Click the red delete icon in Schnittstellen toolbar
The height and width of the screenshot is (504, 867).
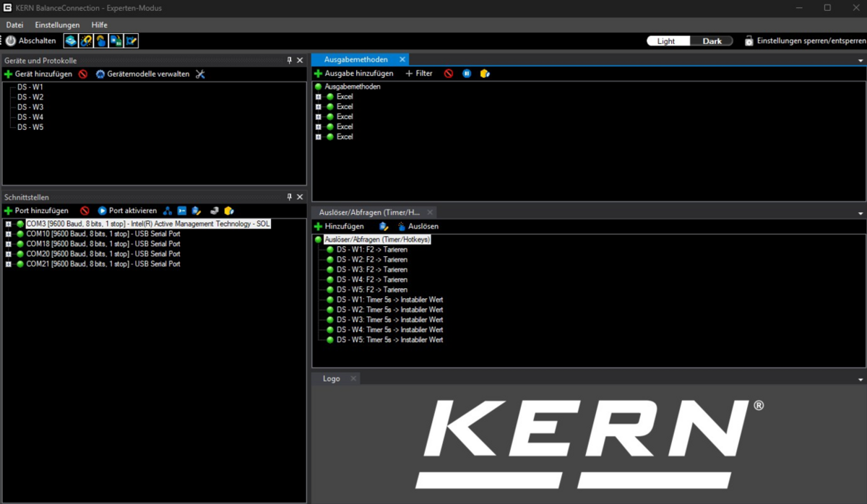pyautogui.click(x=85, y=211)
